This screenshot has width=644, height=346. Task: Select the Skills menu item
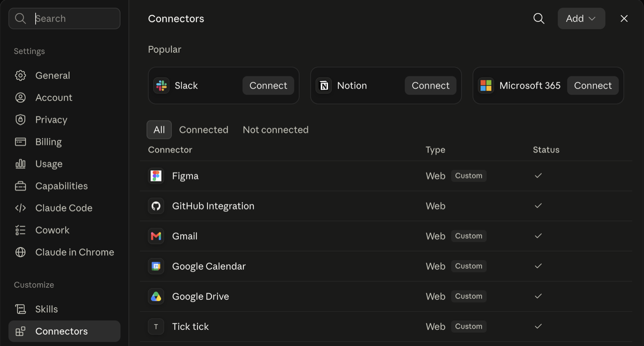click(x=64, y=309)
